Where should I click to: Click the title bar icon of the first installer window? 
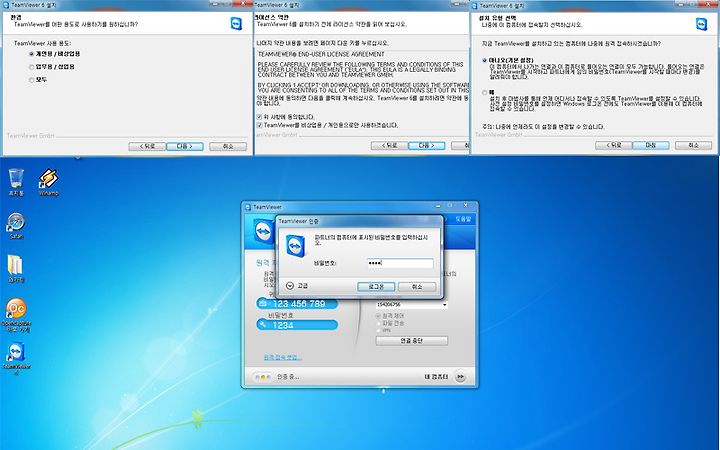click(x=6, y=5)
